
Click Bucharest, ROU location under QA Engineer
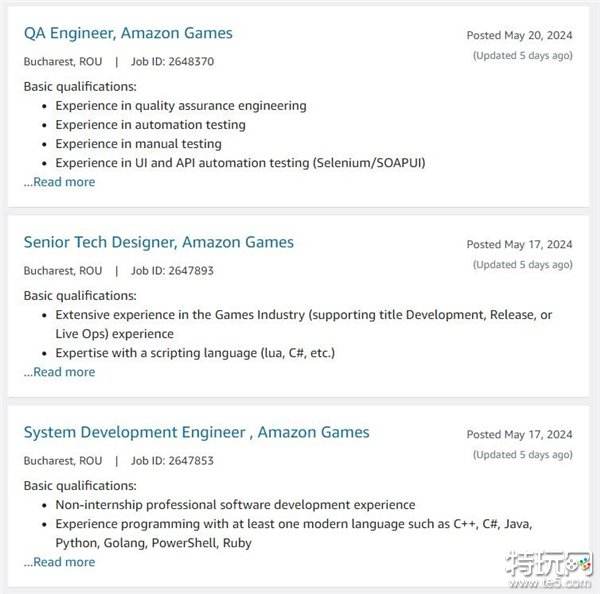click(x=63, y=61)
